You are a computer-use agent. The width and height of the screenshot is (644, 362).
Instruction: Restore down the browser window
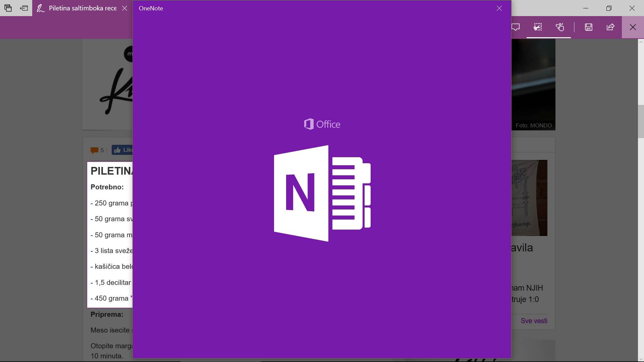(x=609, y=8)
